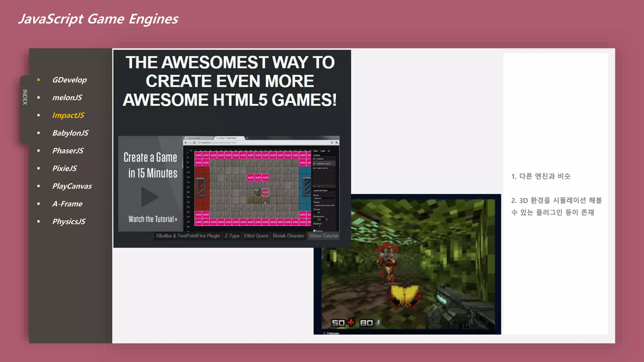Image resolution: width=644 pixels, height=362 pixels.
Task: Select the Video Tutorial tab
Action: pos(323,236)
